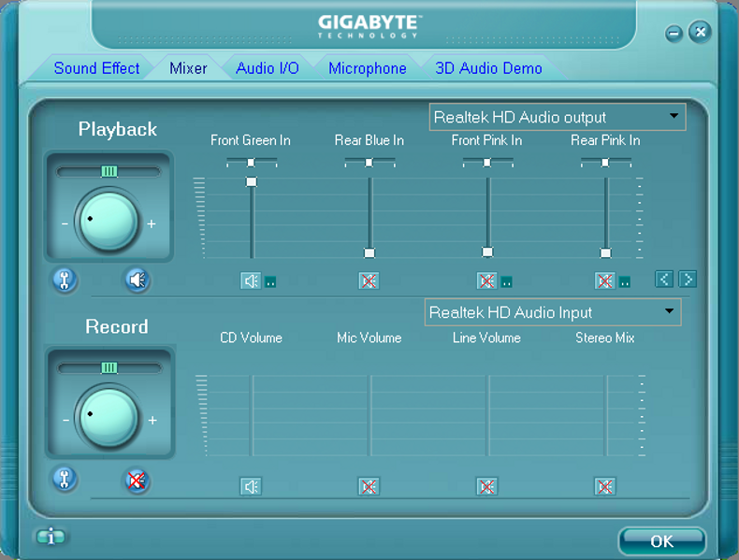Viewport: 739px width, 560px height.
Task: Switch to the Sound Effect tab
Action: [96, 68]
